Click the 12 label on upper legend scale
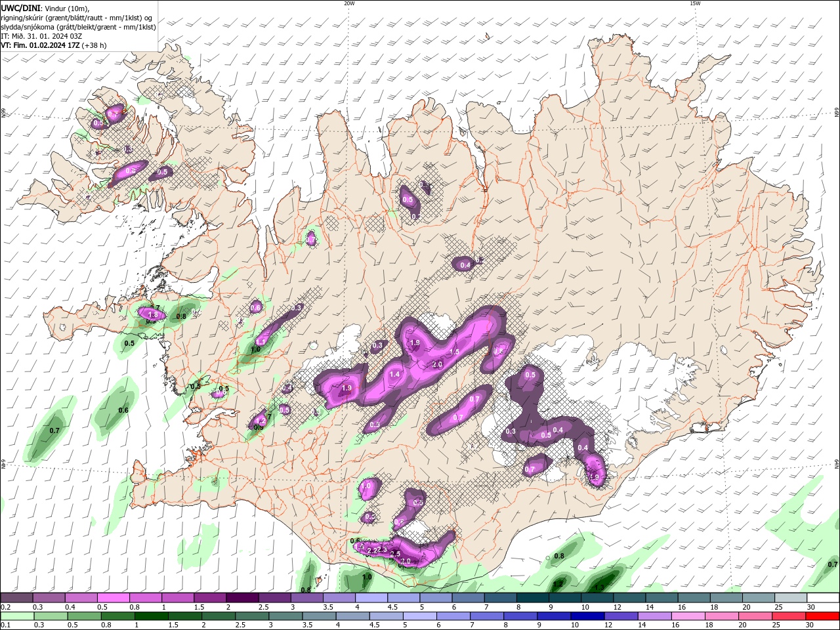840x630 pixels. point(618,607)
